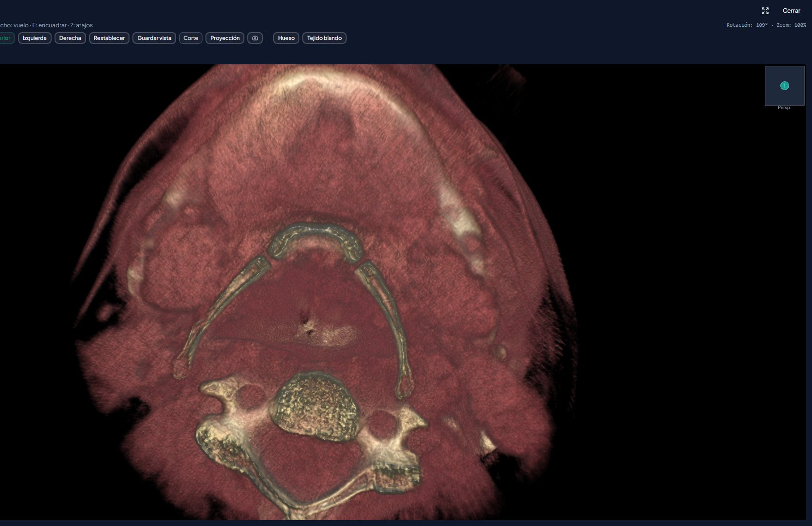Reset the view with Restablecer
812x526 pixels.
(x=109, y=38)
